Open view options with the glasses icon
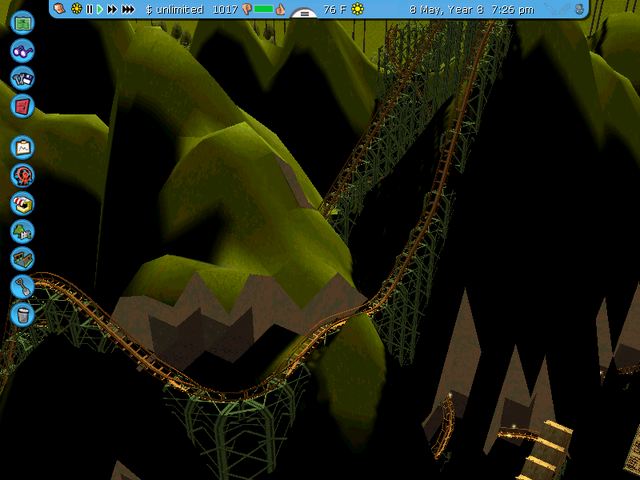This screenshot has height=480, width=640. [x=22, y=51]
